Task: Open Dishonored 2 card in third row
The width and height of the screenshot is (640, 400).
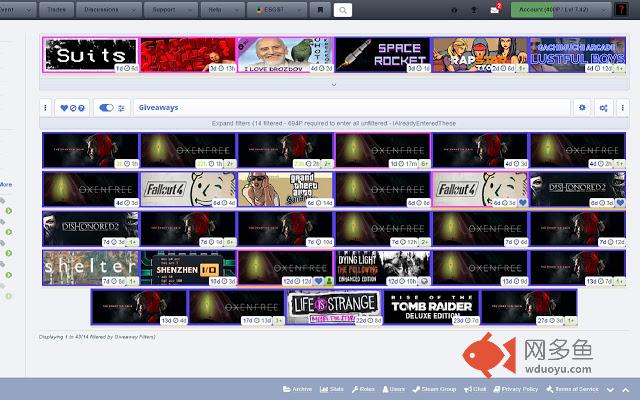Action: (x=91, y=229)
